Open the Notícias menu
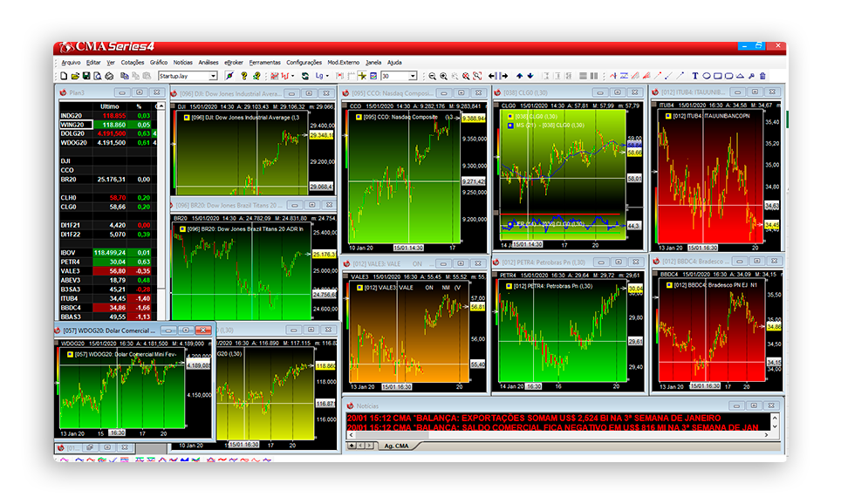The height and width of the screenshot is (504, 841). pyautogui.click(x=183, y=63)
